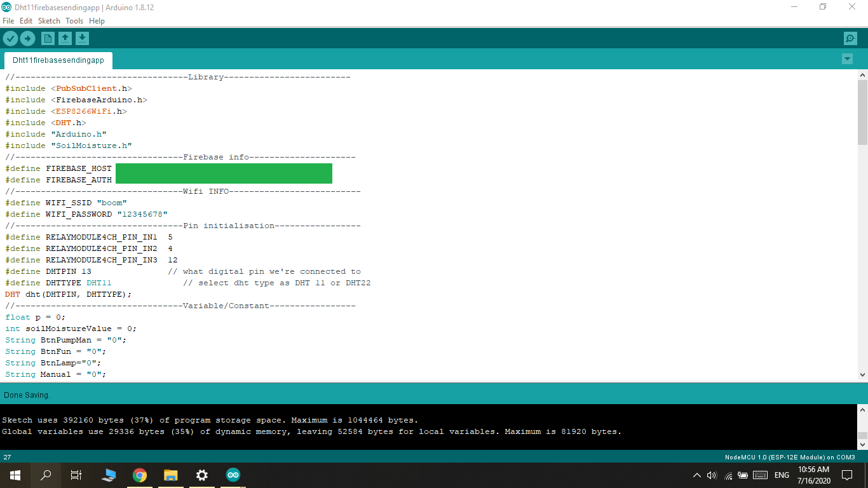Click the Verify sketch checkmark icon
Image resolution: width=868 pixels, height=488 pixels.
pos(10,38)
